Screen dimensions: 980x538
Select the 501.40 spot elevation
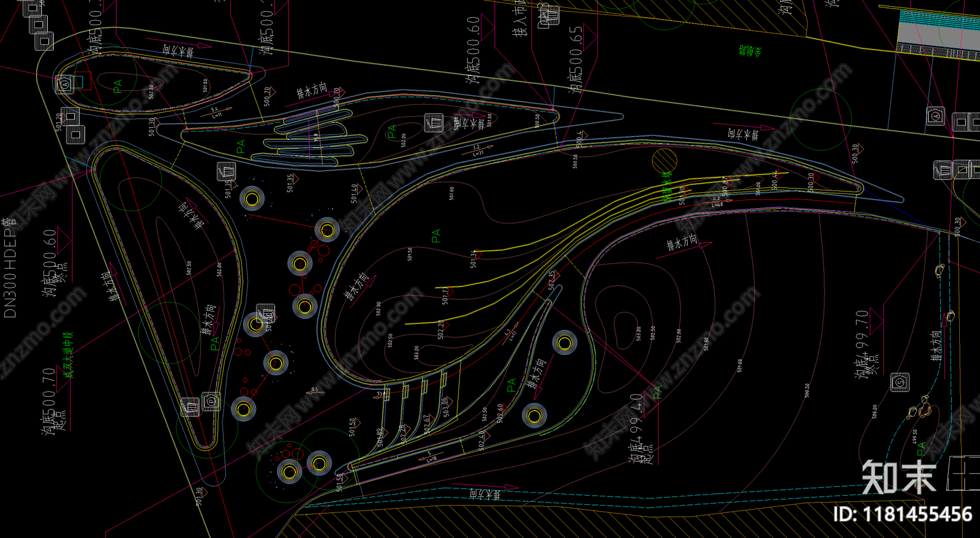coord(354,194)
